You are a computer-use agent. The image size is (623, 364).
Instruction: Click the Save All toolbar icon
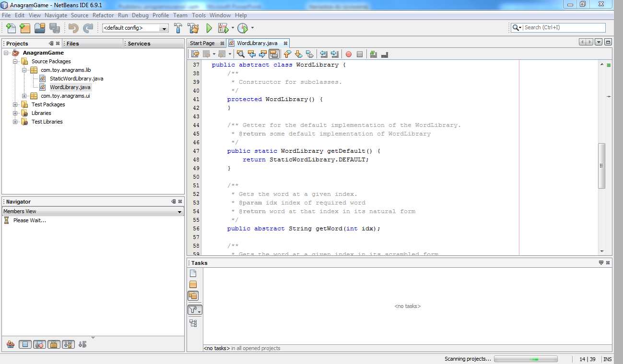pos(54,28)
